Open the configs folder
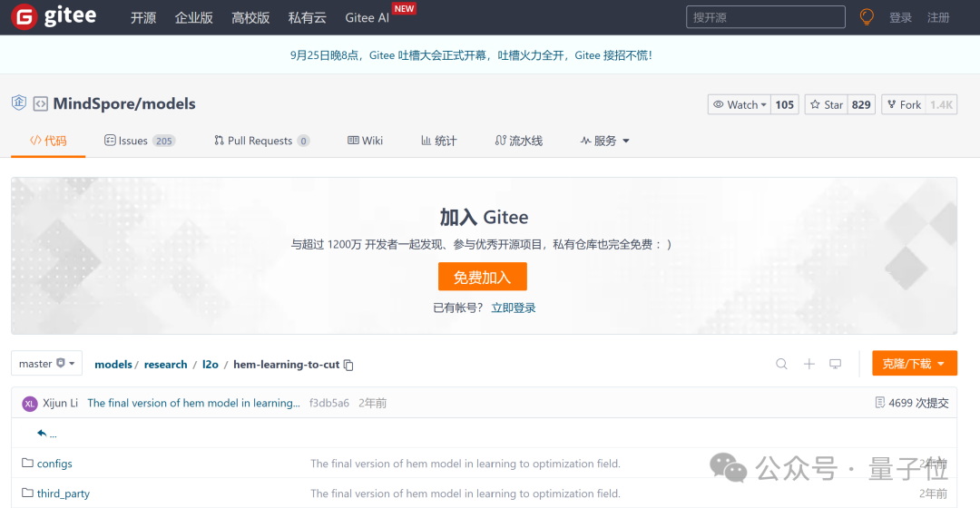This screenshot has height=508, width=980. [x=54, y=464]
